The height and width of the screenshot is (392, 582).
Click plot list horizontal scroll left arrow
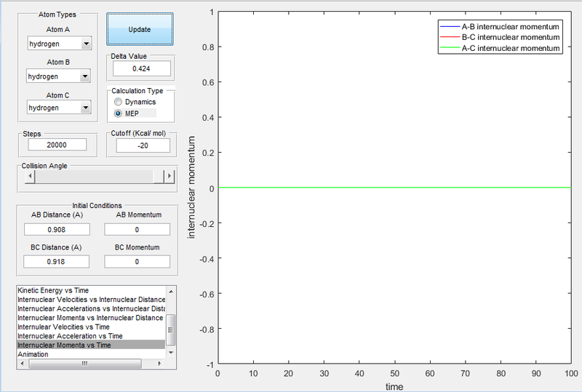[x=23, y=364]
